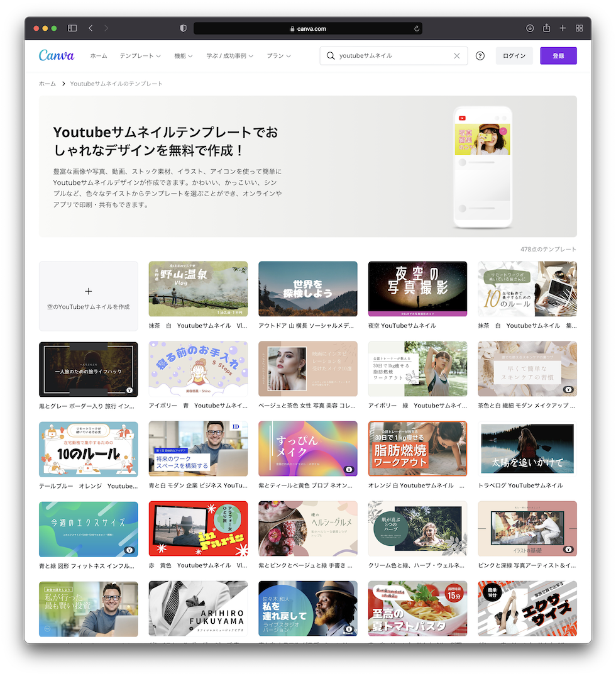616x676 pixels.
Task: Select ホーム in the navigation bar
Action: click(x=98, y=55)
